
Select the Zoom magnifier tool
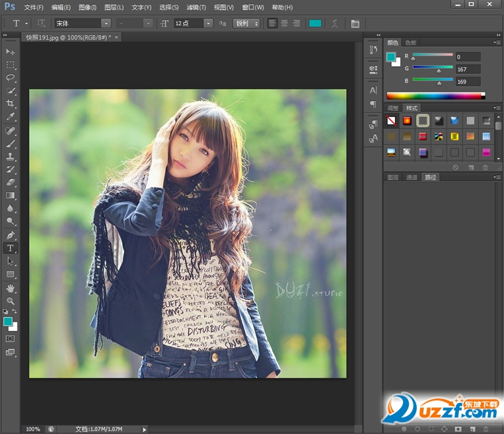coord(11,301)
